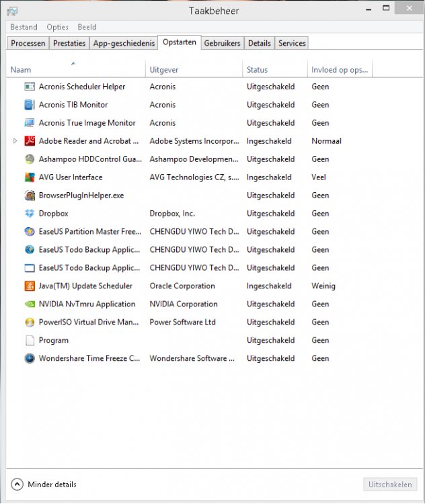The width and height of the screenshot is (425, 504).
Task: Click the Wondershare Time Freeze icon
Action: pyautogui.click(x=30, y=359)
